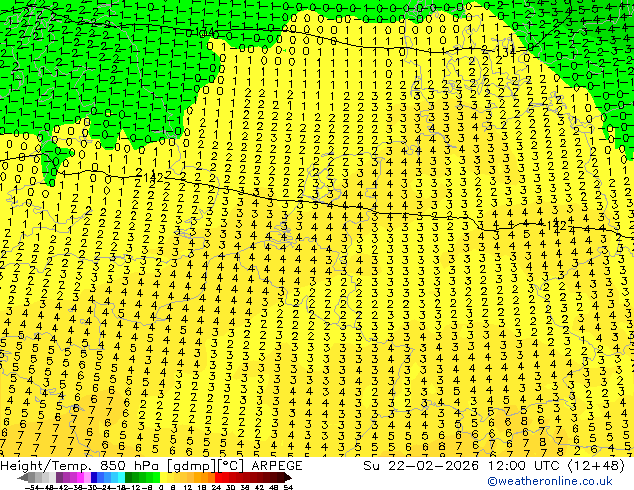Viewport: 634px width, 490px height.
Task: Click the cyan swatch in the temperature legend
Action: [122, 477]
